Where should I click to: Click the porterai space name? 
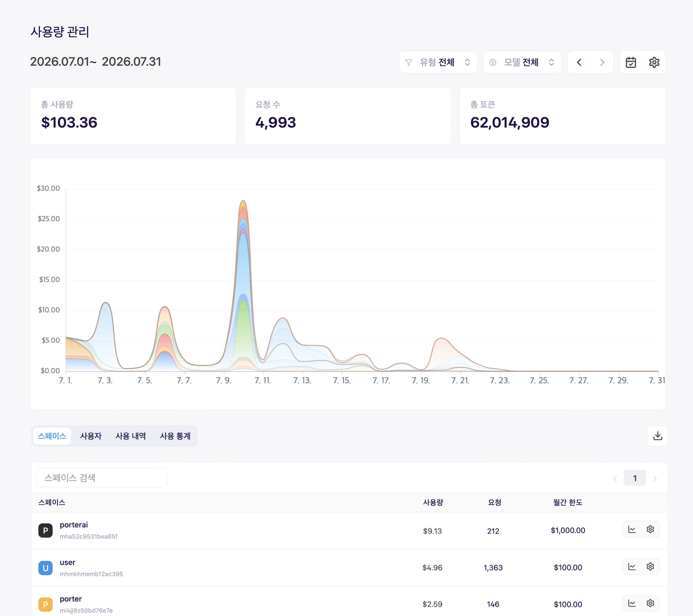(x=73, y=525)
